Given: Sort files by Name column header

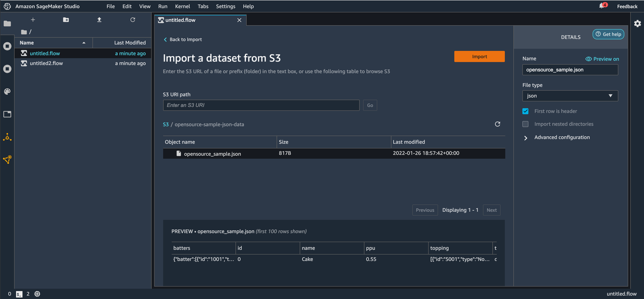Looking at the screenshot, I should (x=53, y=43).
